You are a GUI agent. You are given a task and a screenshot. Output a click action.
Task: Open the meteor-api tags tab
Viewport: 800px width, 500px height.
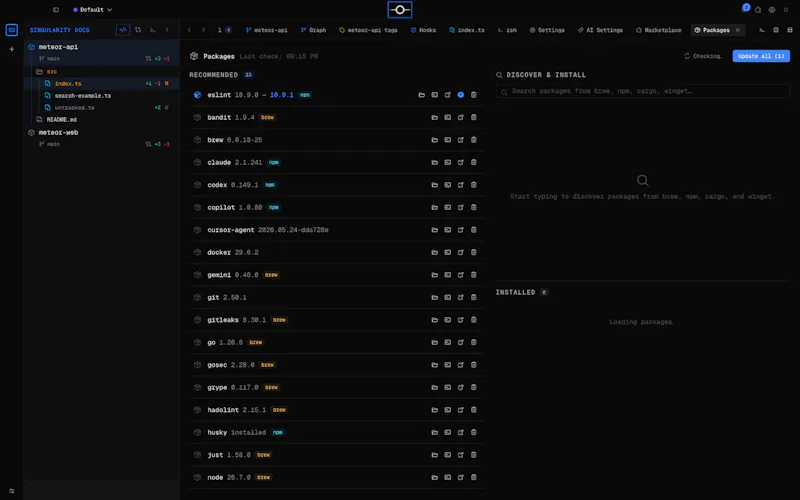pos(368,30)
